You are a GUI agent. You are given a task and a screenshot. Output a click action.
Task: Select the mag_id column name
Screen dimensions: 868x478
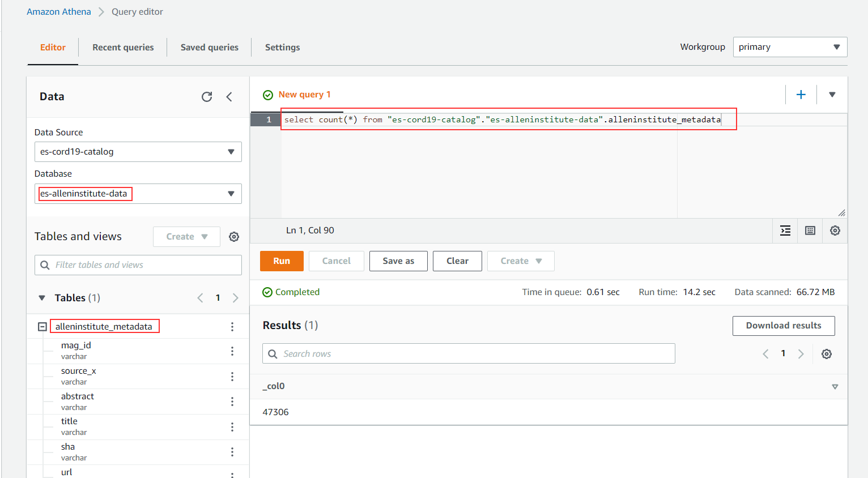coord(76,345)
